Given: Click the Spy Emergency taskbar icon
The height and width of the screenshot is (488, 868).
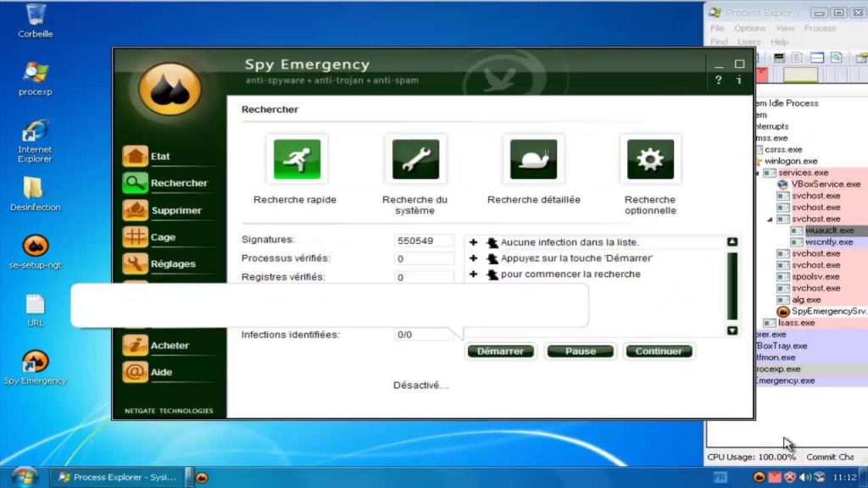Looking at the screenshot, I should pos(202,478).
